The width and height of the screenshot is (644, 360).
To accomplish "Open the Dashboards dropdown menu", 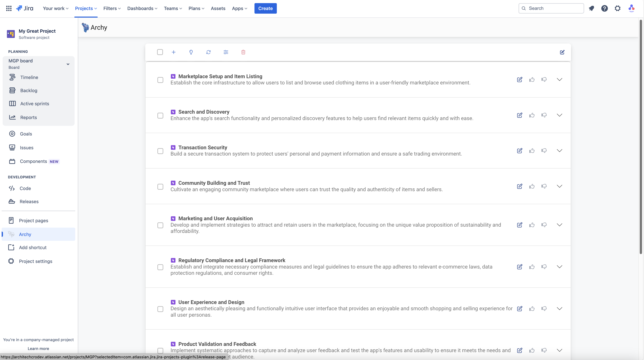I will [x=142, y=8].
